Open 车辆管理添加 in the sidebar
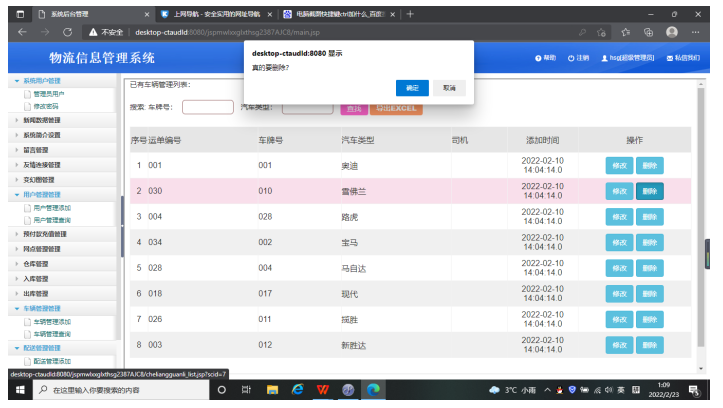 (x=52, y=322)
